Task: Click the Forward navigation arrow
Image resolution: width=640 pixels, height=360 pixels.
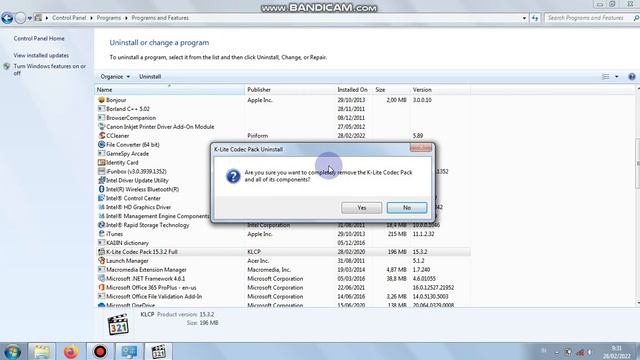Action: click(20, 18)
